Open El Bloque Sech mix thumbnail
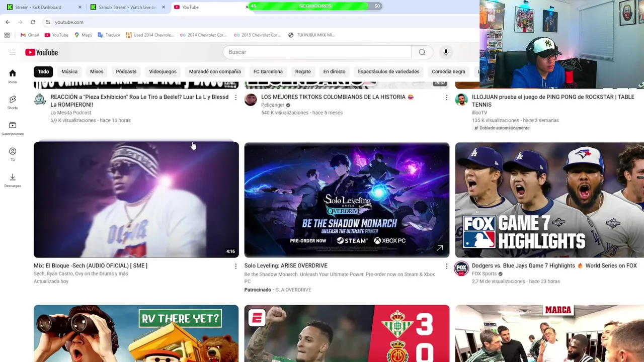This screenshot has width=644, height=362. pos(136,200)
